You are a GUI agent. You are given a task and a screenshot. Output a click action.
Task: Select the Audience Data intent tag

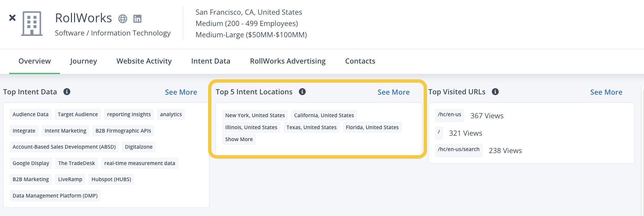[30, 114]
